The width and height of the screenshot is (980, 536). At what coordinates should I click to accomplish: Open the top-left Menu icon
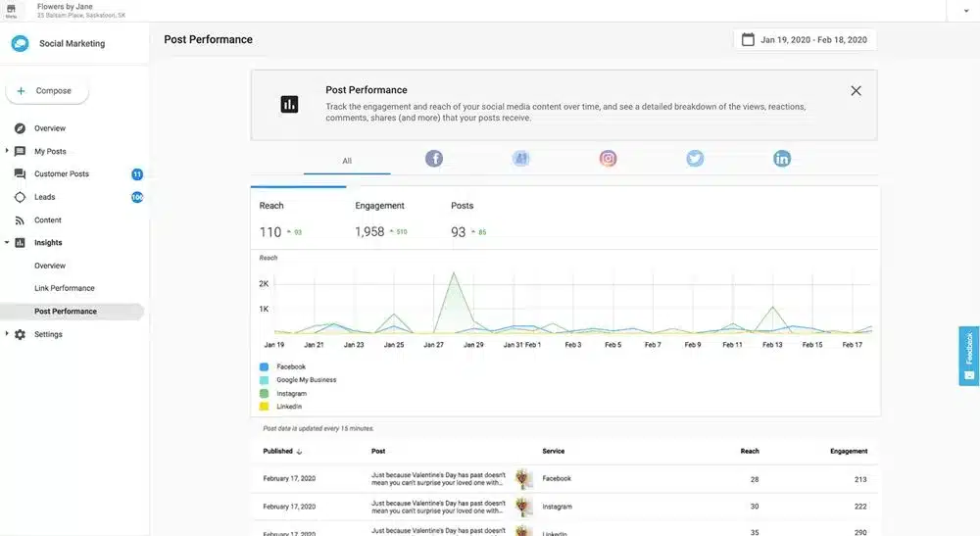click(x=12, y=10)
